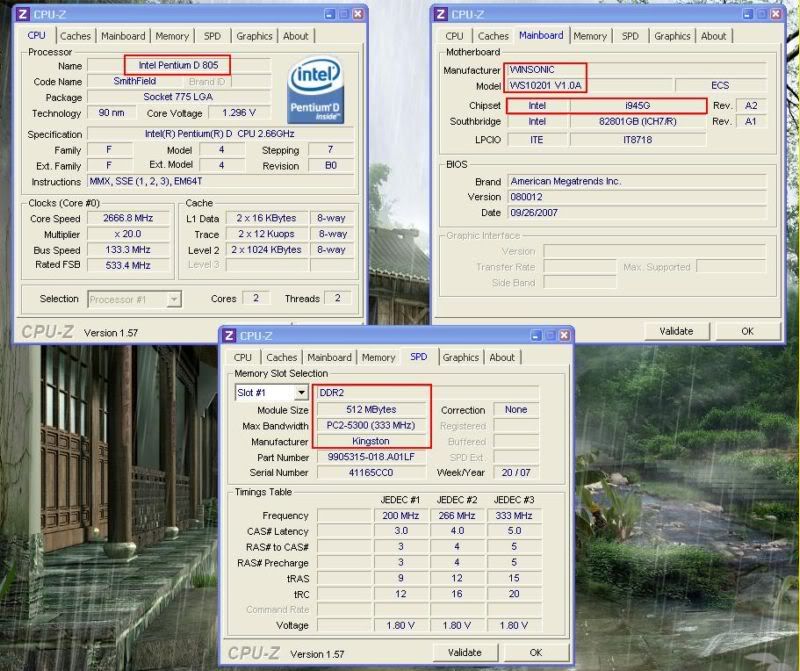The height and width of the screenshot is (671, 800).
Task: Click OK in the Mainboard window
Action: [x=747, y=331]
